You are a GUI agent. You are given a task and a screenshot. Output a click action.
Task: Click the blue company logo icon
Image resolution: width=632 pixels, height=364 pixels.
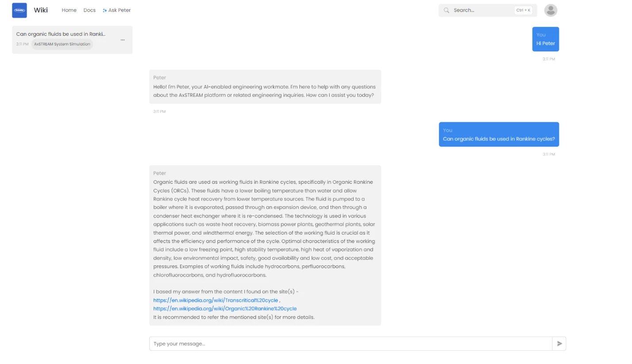[x=19, y=10]
